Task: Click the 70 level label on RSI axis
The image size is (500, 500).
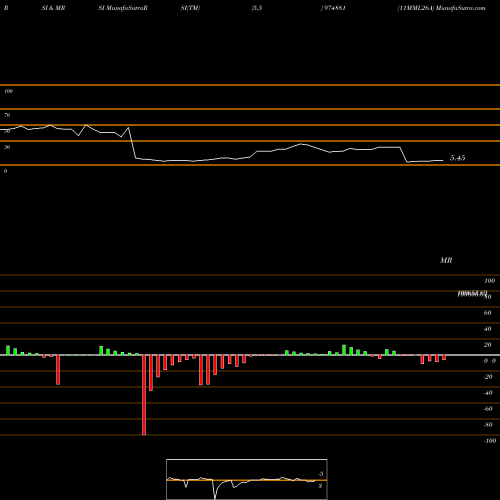Action: 7,115
